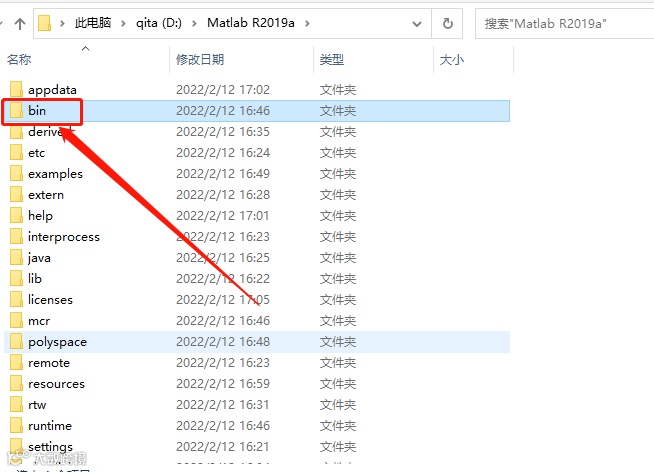Image resolution: width=654 pixels, height=472 pixels.
Task: Click the bin folder name
Action: (x=37, y=110)
